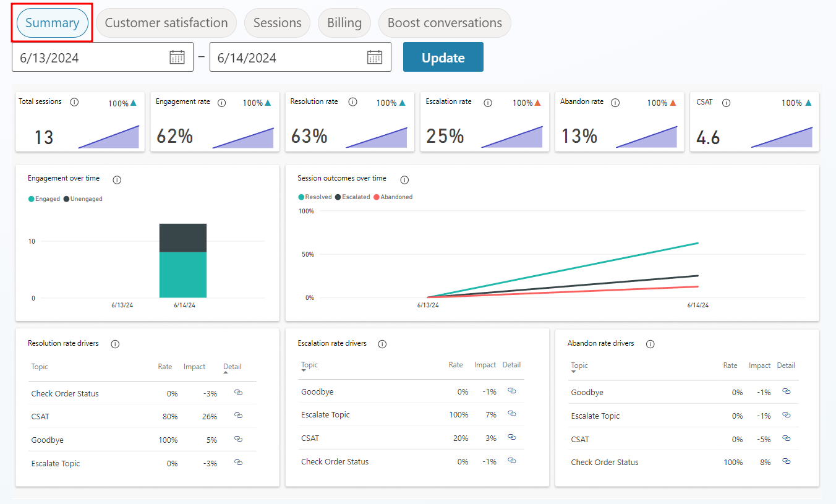The image size is (836, 504).
Task: Open the start date calendar picker
Action: point(177,56)
